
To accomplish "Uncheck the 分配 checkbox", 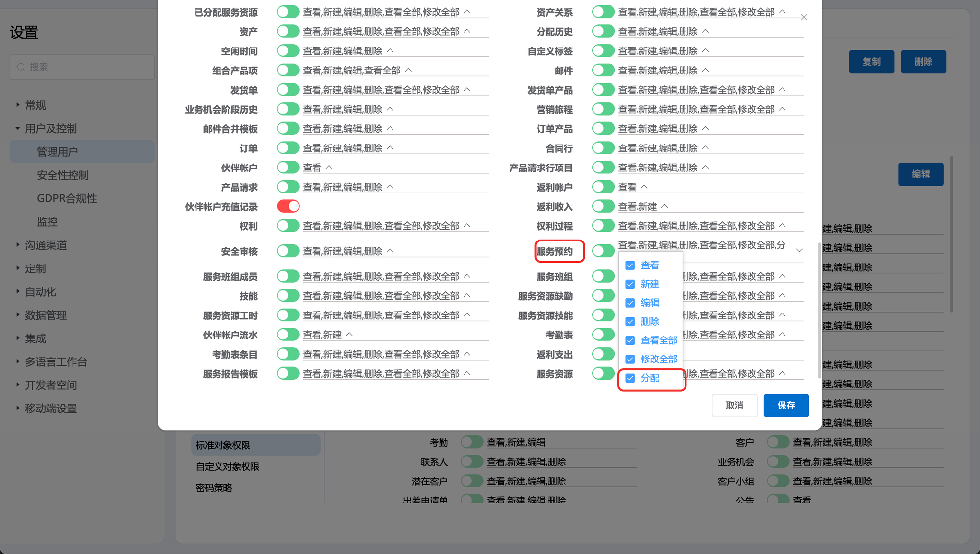I will [x=630, y=378].
